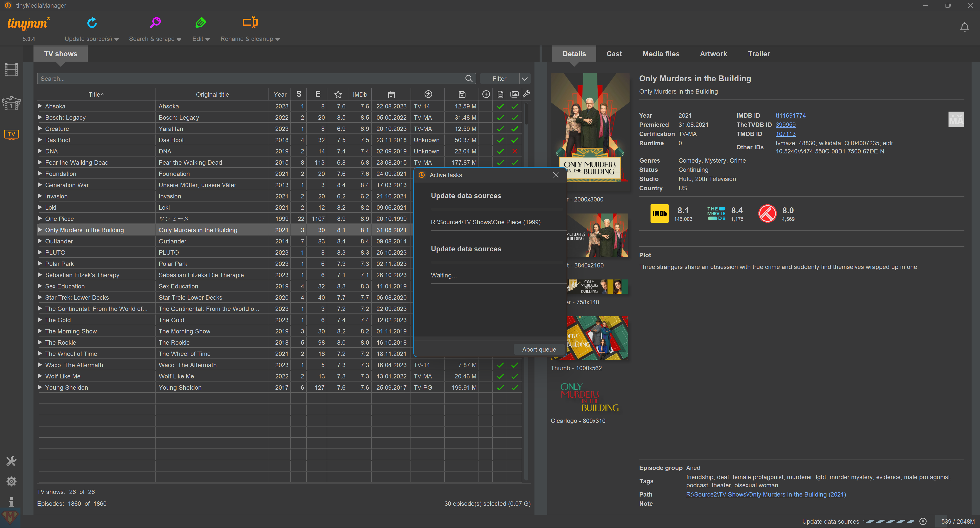Screen dimensions: 980x528
Task: Expand the Ahsoka show tree row
Action: point(40,106)
